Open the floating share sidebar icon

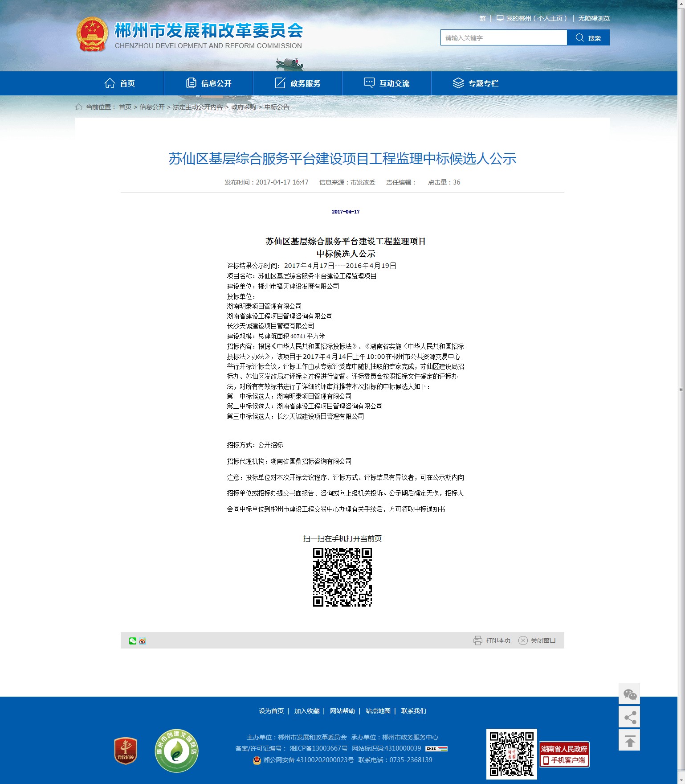coord(629,717)
